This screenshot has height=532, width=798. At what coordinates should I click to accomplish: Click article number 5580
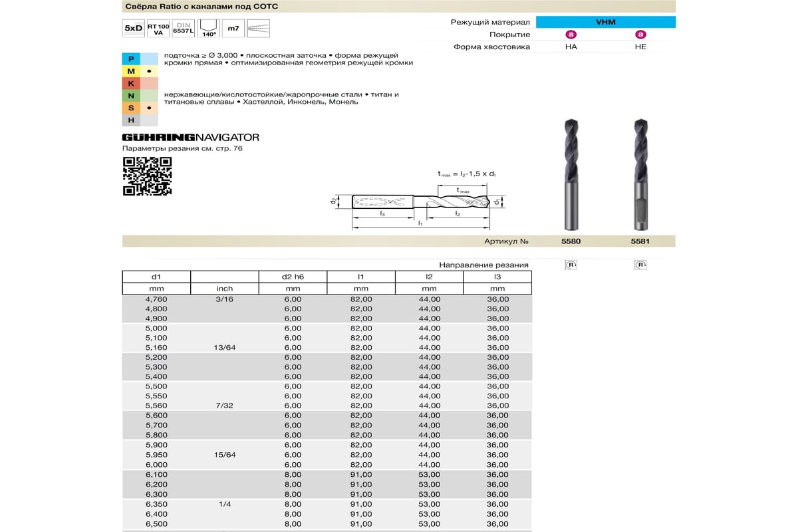(571, 241)
